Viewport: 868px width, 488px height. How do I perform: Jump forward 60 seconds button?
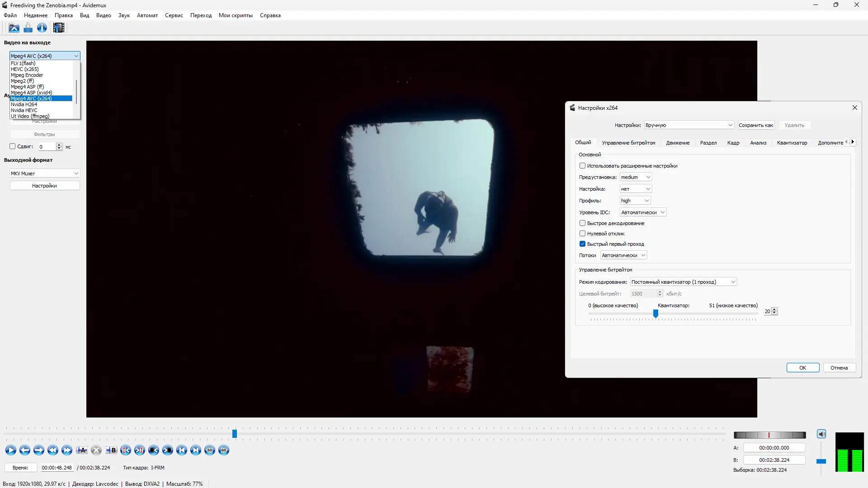(x=224, y=450)
